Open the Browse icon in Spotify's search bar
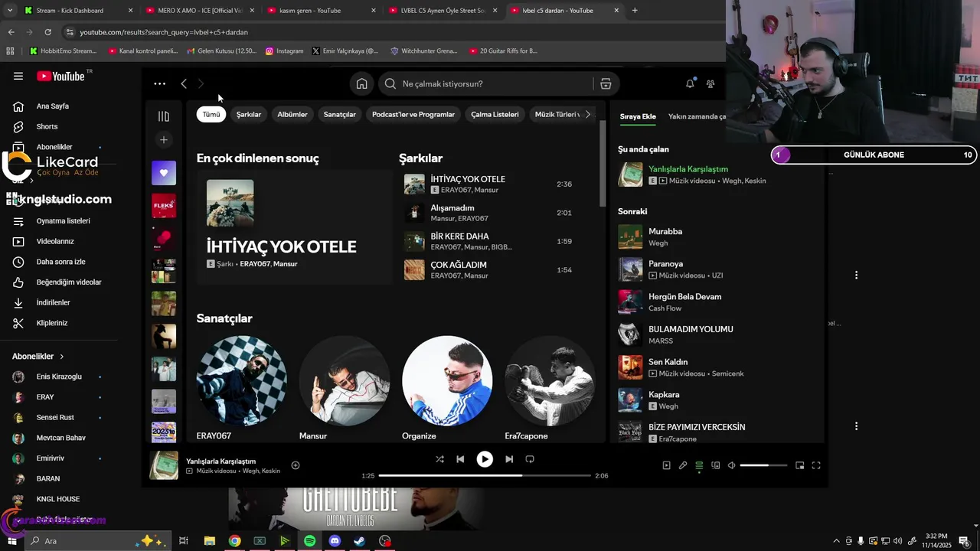 tap(606, 83)
